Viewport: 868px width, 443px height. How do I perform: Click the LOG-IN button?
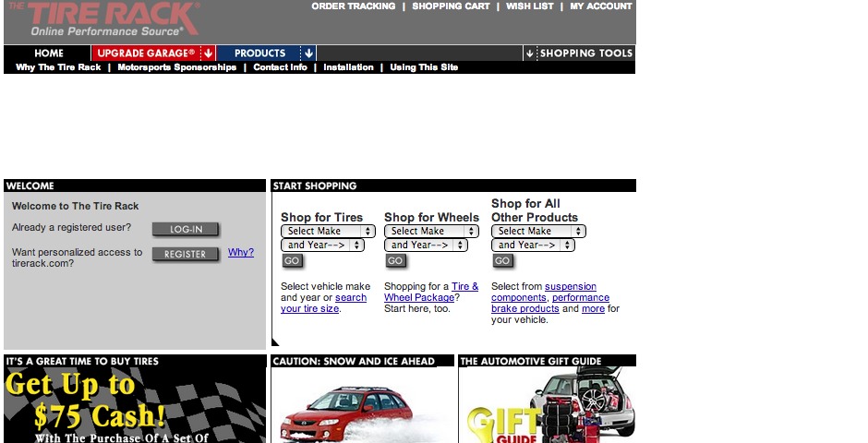click(186, 230)
